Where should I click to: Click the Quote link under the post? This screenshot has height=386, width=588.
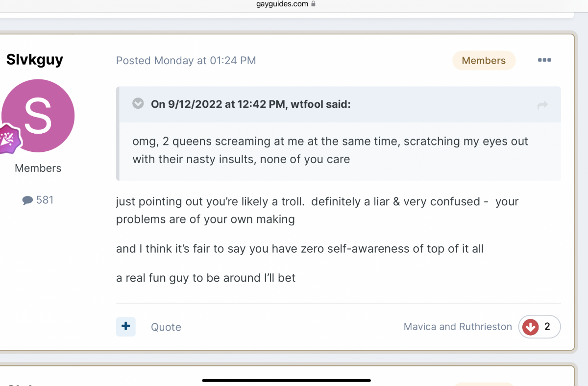[x=166, y=327]
